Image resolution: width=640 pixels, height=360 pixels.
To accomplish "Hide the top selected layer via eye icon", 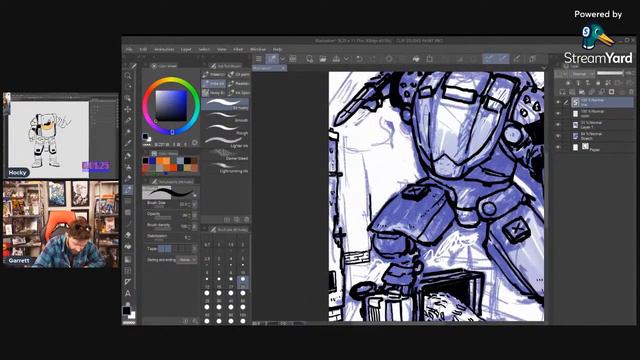I will click(558, 102).
